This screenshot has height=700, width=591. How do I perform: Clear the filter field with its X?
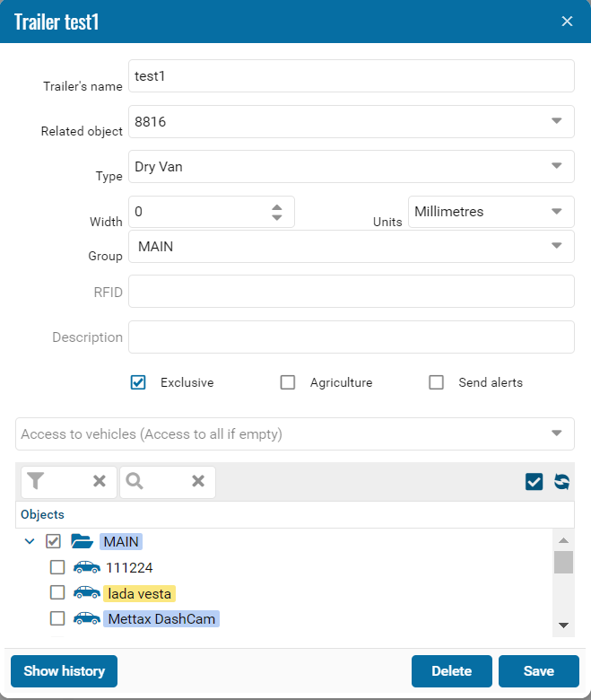click(100, 482)
